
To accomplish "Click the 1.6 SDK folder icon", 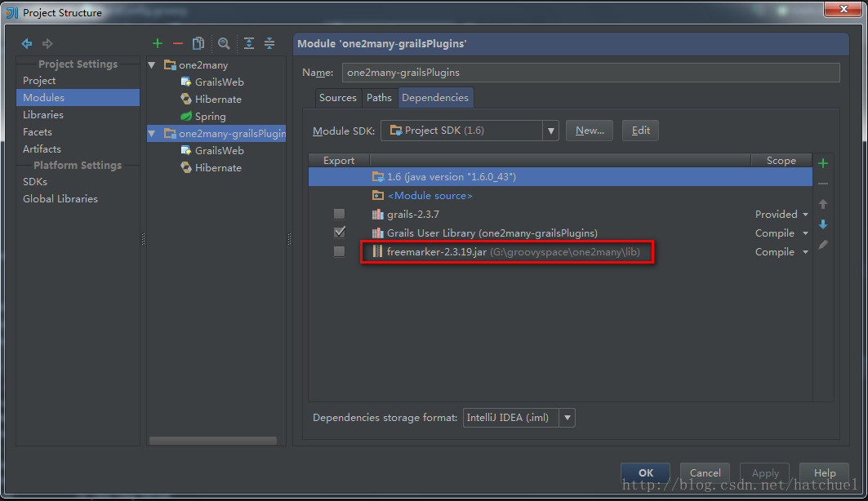I will [x=378, y=176].
